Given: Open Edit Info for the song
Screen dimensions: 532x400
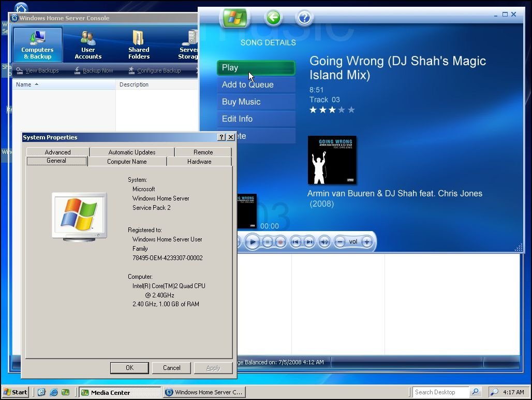Looking at the screenshot, I should (256, 119).
